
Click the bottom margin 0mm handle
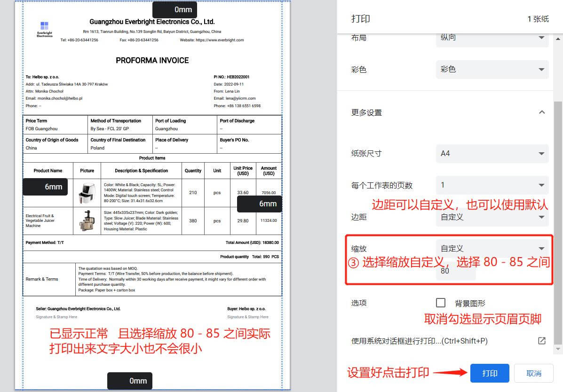[x=130, y=381]
